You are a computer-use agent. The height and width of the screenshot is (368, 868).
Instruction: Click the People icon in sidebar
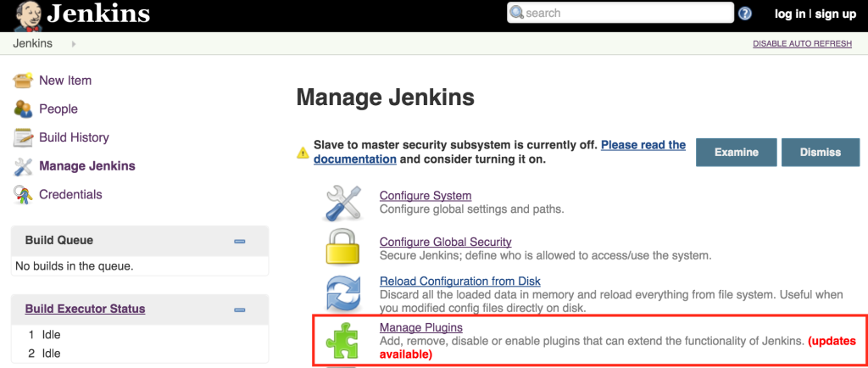tap(23, 109)
